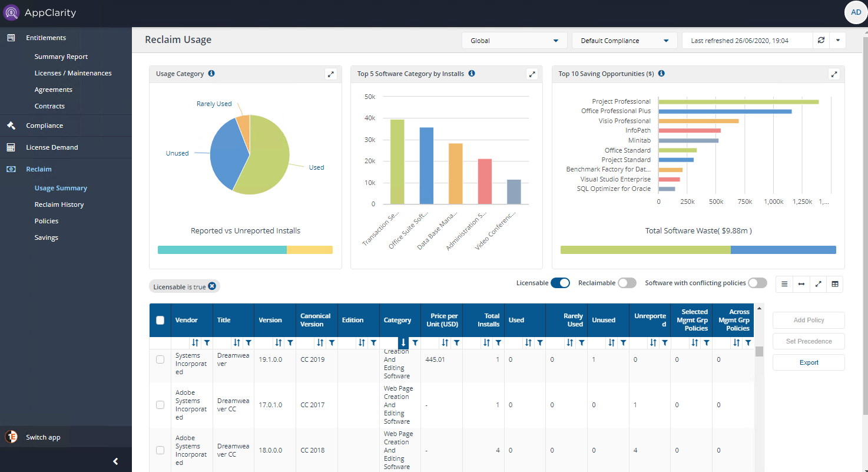Toggle the Licensable switch off
The image size is (868, 472).
tap(560, 283)
